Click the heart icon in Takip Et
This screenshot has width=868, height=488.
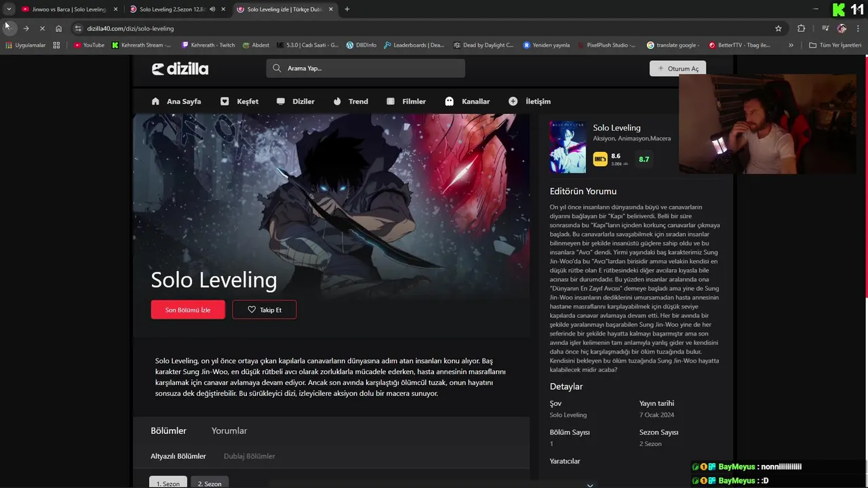tap(252, 310)
